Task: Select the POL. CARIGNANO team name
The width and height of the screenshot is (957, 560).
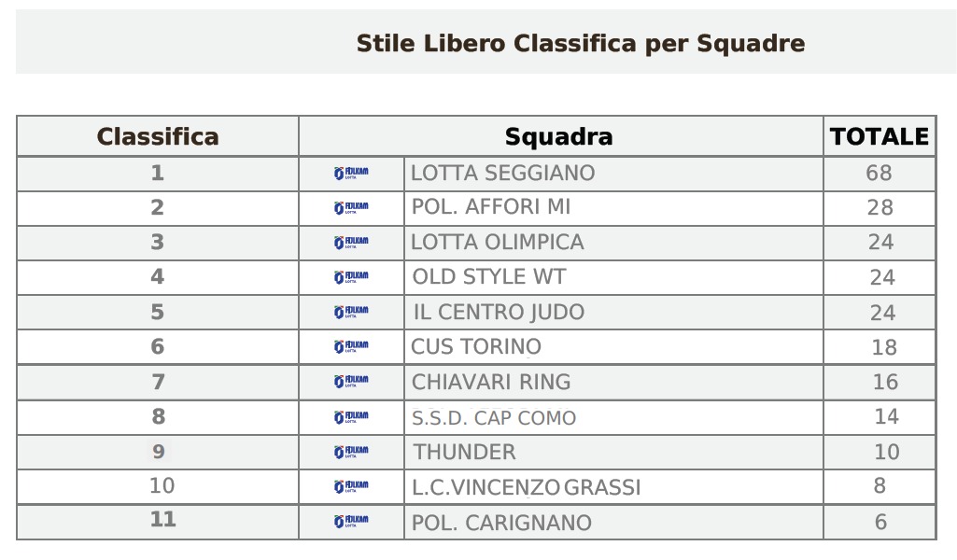Action: point(501,524)
